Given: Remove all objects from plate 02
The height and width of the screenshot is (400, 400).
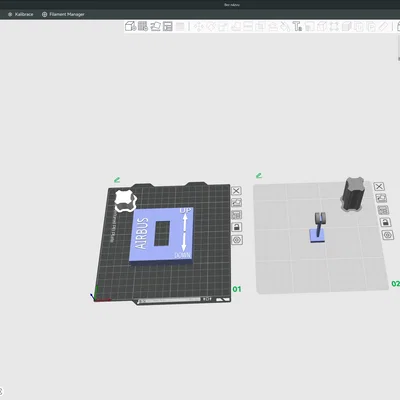Looking at the screenshot, I should pyautogui.click(x=379, y=186).
